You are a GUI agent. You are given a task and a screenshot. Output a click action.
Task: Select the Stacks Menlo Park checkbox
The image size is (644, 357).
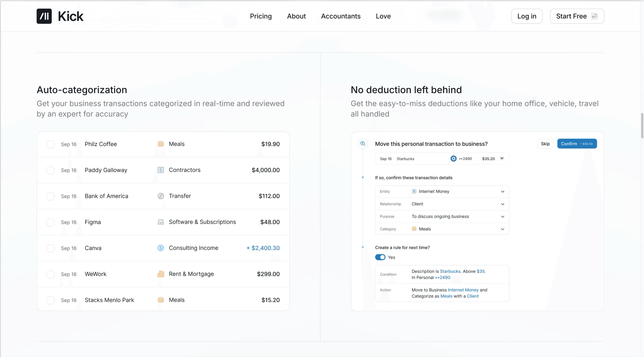point(50,300)
